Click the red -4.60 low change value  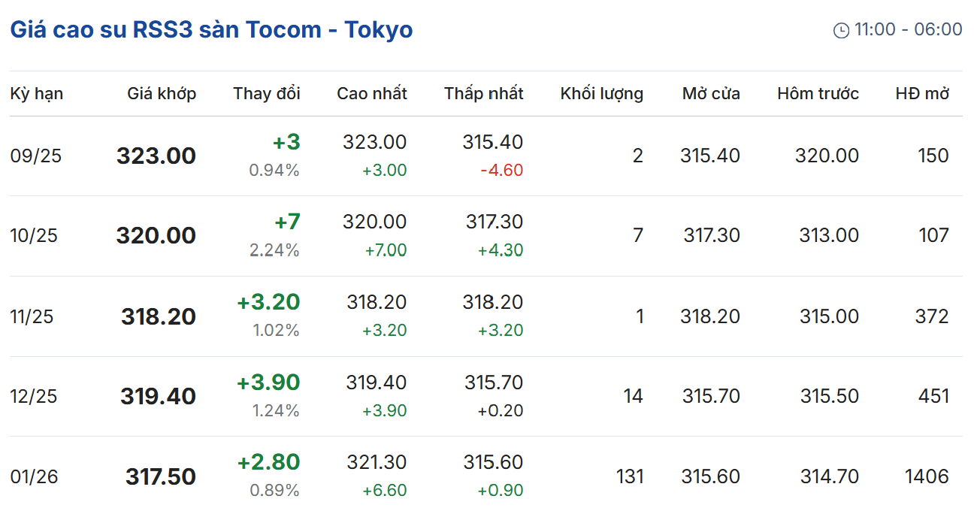501,171
